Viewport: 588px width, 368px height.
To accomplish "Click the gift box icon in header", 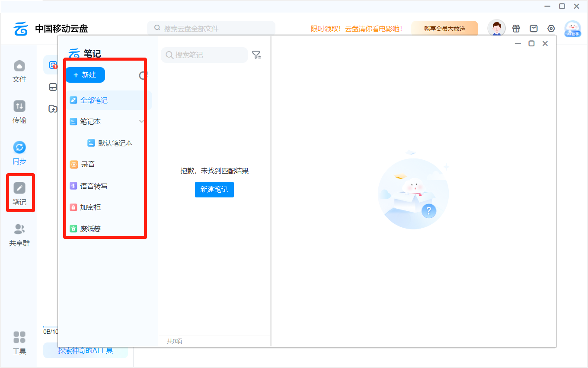I will 516,29.
